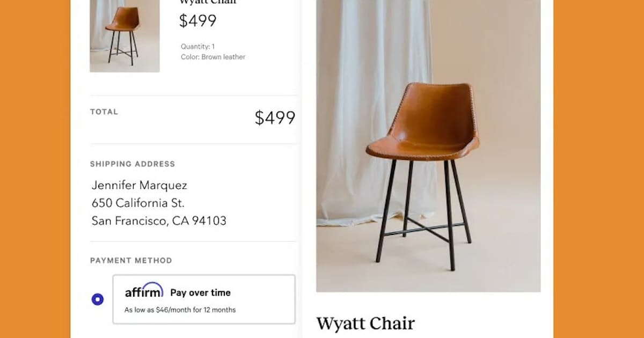Click the Quantity: 1 line
Viewport: 644px width, 338px height.
197,47
